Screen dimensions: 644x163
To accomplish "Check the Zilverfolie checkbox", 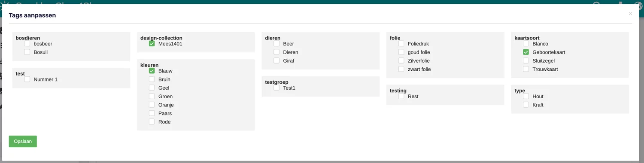I will tap(401, 60).
